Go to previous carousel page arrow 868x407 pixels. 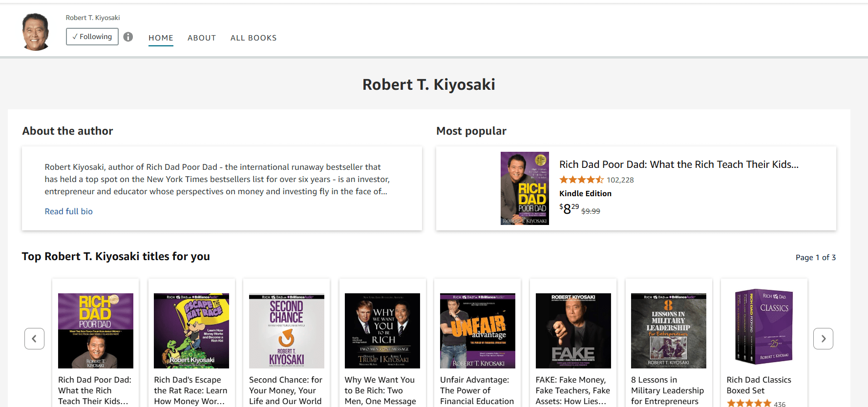pyautogui.click(x=34, y=339)
